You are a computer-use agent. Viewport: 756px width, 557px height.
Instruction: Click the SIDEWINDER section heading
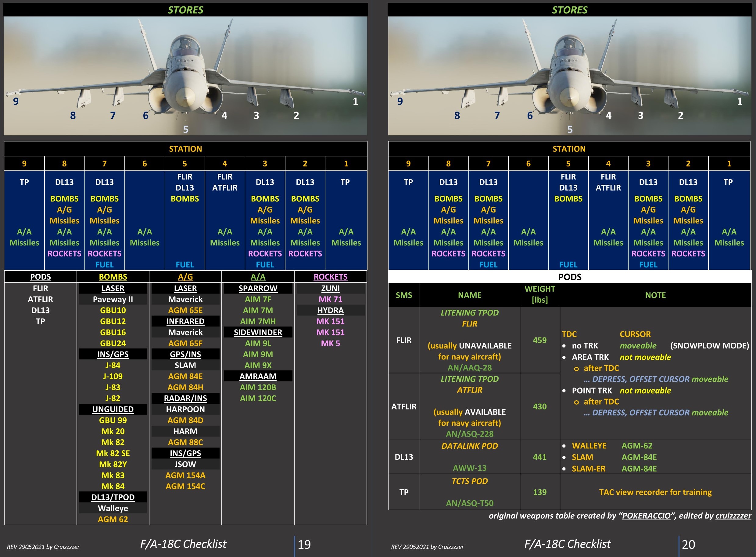(258, 332)
